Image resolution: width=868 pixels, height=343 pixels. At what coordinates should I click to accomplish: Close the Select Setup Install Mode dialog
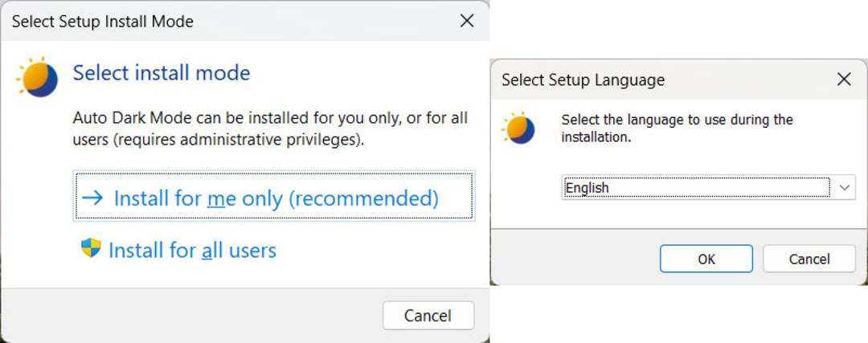tap(467, 21)
